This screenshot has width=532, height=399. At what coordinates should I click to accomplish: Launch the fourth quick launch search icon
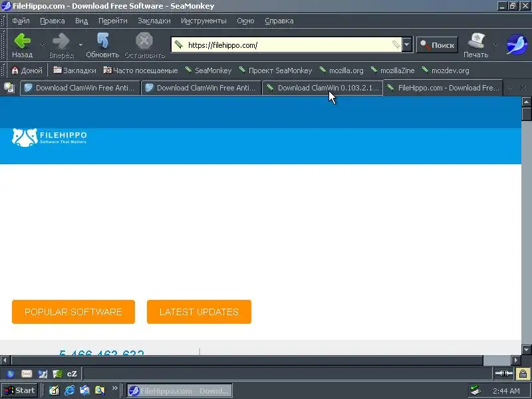(100, 390)
